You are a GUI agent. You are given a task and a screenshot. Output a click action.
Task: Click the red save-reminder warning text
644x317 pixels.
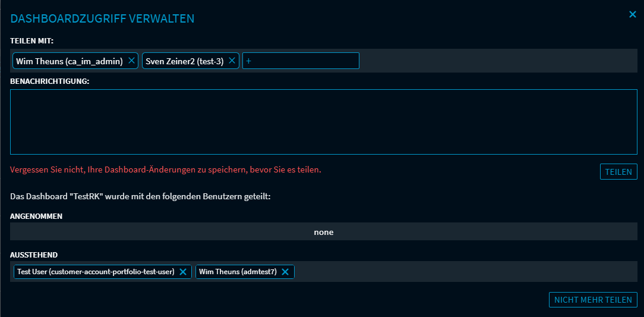[x=165, y=170]
